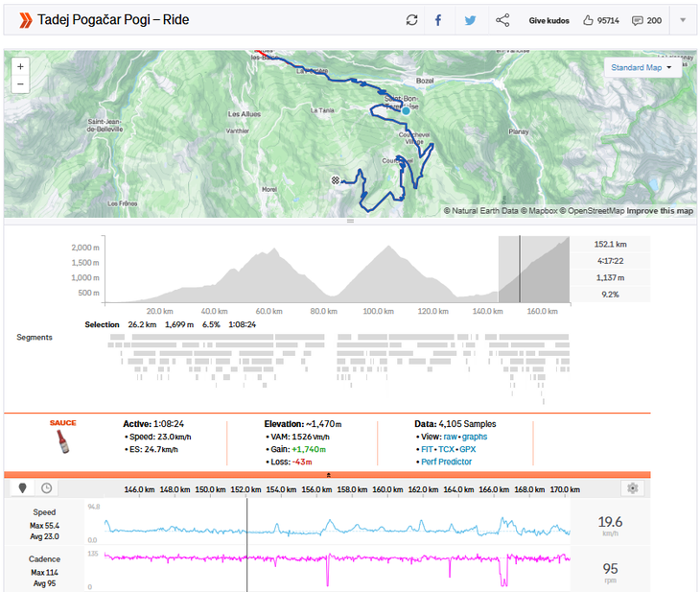Toggle the distance pin mode for charts

[x=23, y=488]
